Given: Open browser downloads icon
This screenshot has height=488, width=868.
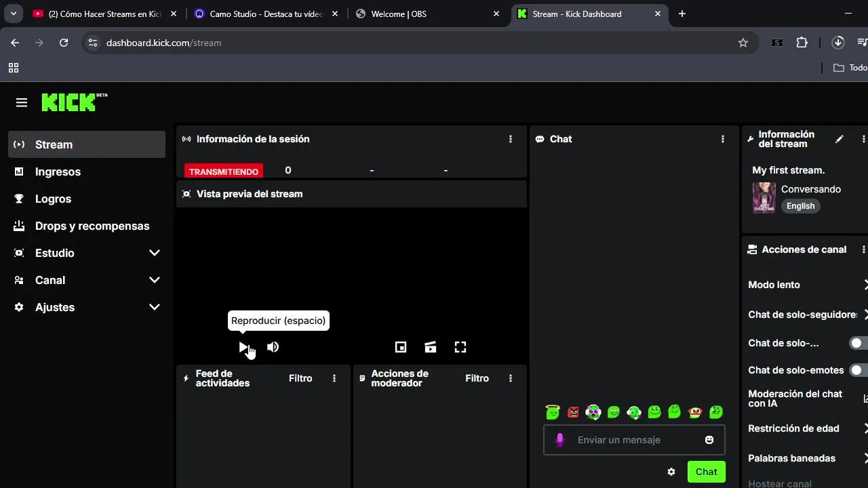Looking at the screenshot, I should click(x=838, y=43).
